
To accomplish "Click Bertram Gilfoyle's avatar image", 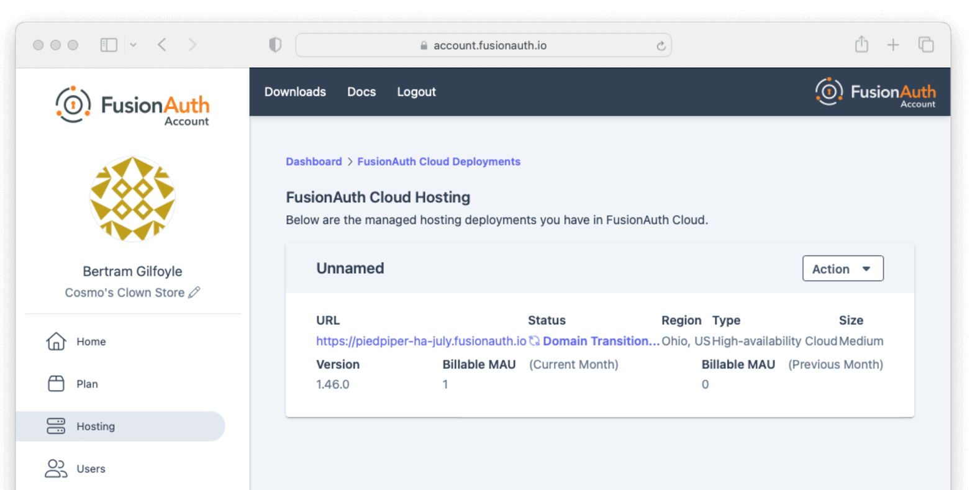I will pos(132,199).
